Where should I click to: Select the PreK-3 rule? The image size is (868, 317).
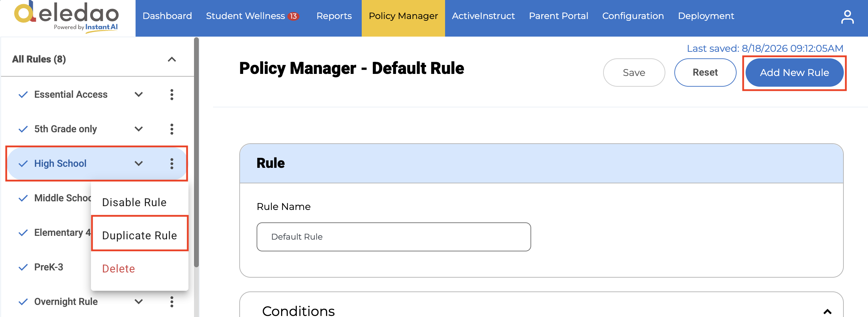[49, 267]
